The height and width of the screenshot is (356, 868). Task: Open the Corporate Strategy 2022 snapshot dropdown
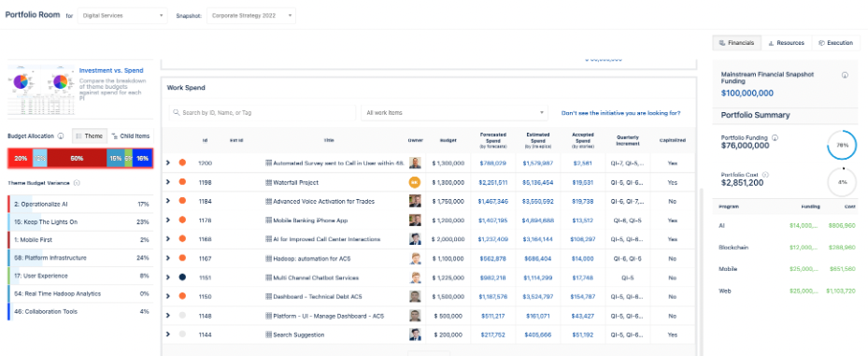coord(251,16)
